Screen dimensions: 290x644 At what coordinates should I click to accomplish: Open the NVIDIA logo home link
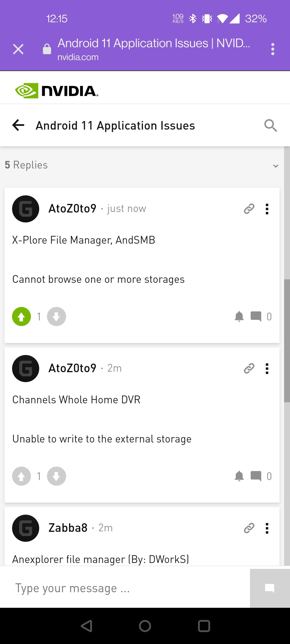57,91
